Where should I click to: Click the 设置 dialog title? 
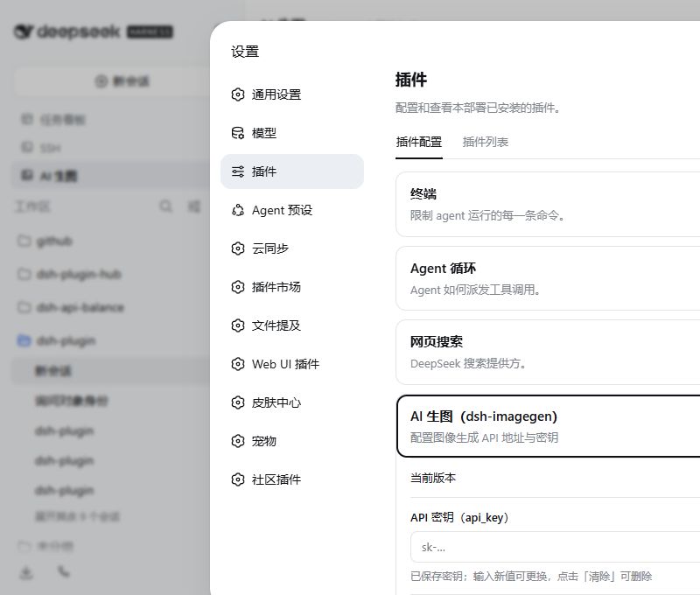click(x=245, y=52)
